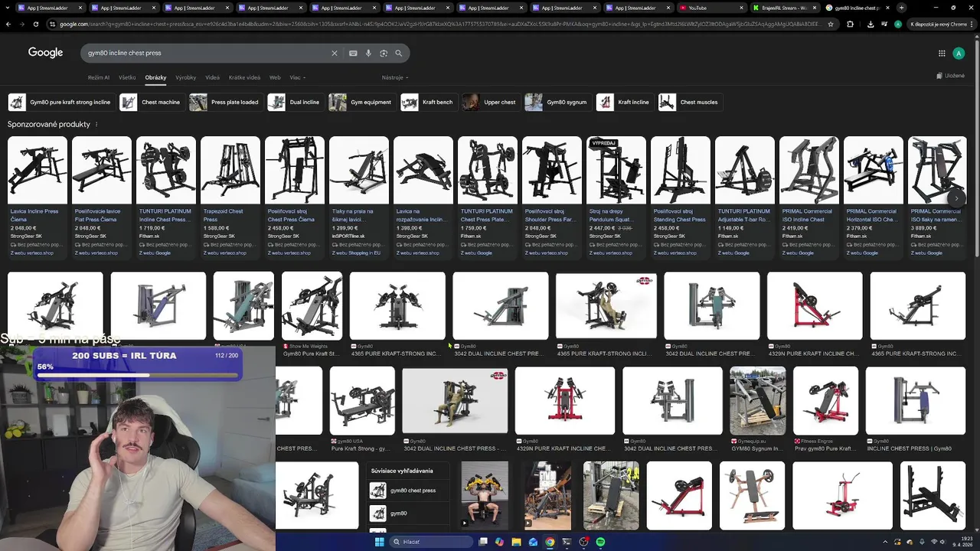This screenshot has height=551, width=980.
Task: Open the taskbar Task View icon
Action: pyautogui.click(x=483, y=542)
